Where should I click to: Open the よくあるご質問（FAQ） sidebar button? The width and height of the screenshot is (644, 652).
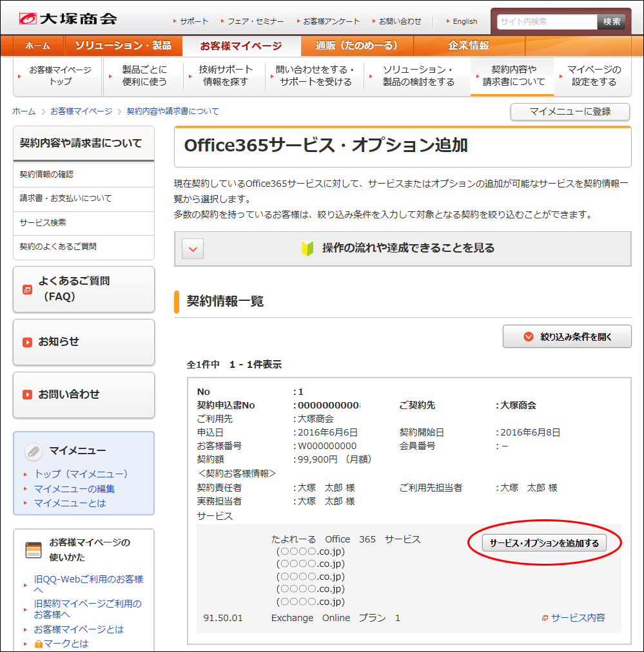click(x=84, y=289)
